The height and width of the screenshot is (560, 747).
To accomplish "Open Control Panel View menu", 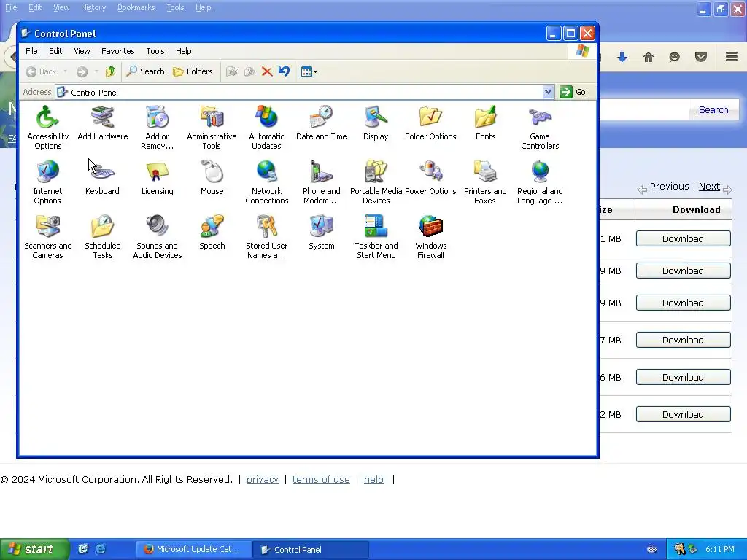I will click(82, 51).
